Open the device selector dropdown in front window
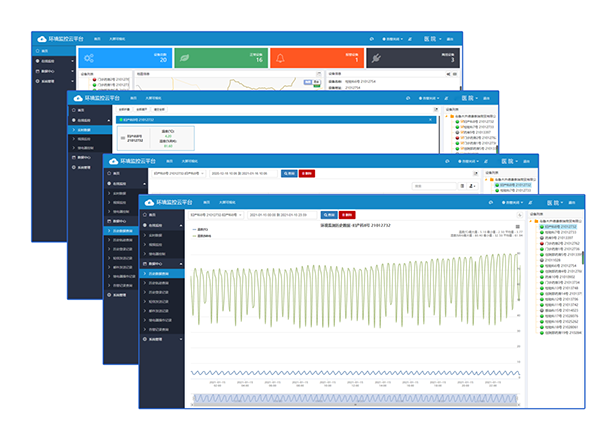 click(x=216, y=215)
